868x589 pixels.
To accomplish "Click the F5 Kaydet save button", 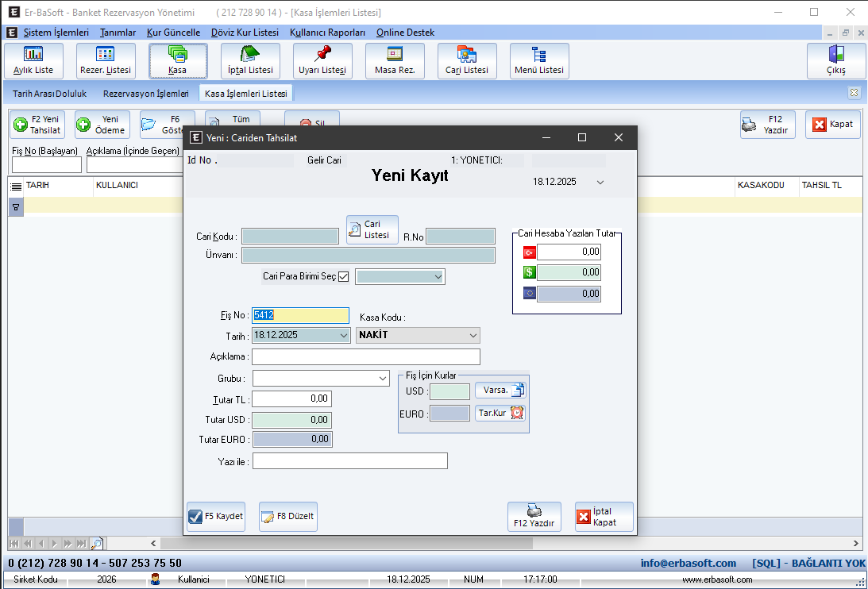I will tap(216, 517).
